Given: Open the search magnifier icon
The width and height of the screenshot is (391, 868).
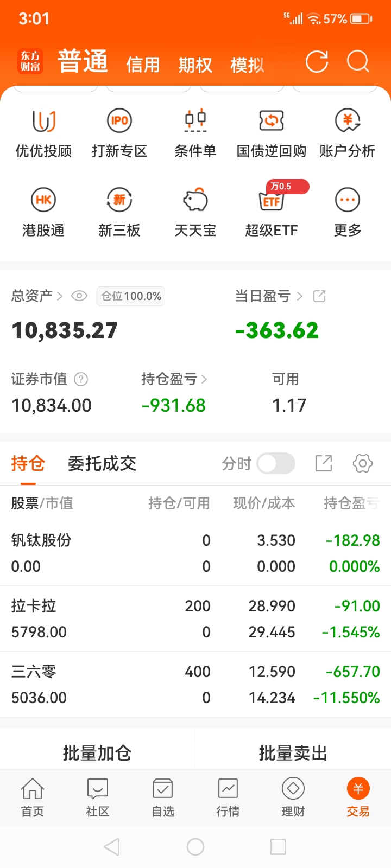Looking at the screenshot, I should pos(358,61).
